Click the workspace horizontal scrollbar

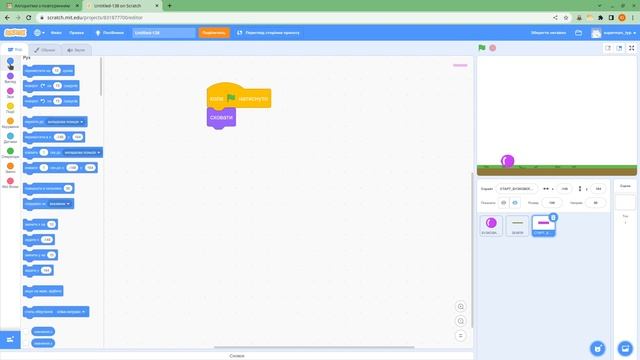(314, 347)
